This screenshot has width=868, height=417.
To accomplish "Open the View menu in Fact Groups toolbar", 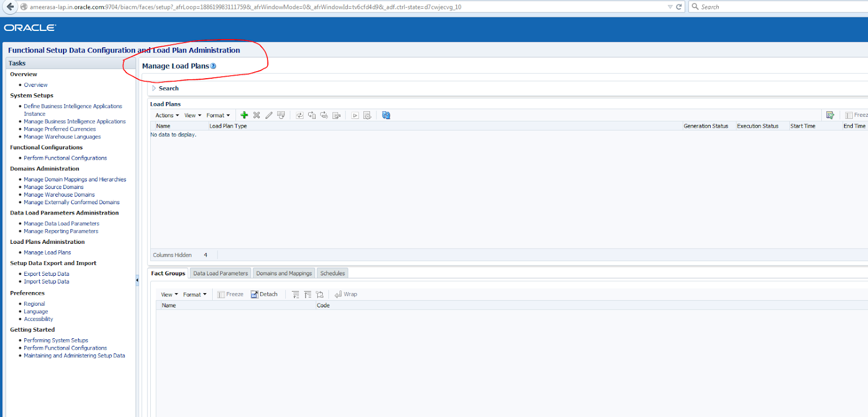I will coord(169,294).
